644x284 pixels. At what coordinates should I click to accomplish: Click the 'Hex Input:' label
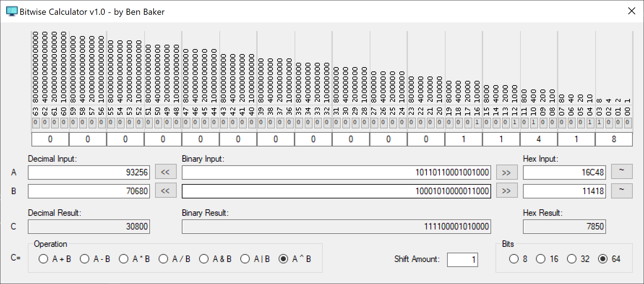541,159
